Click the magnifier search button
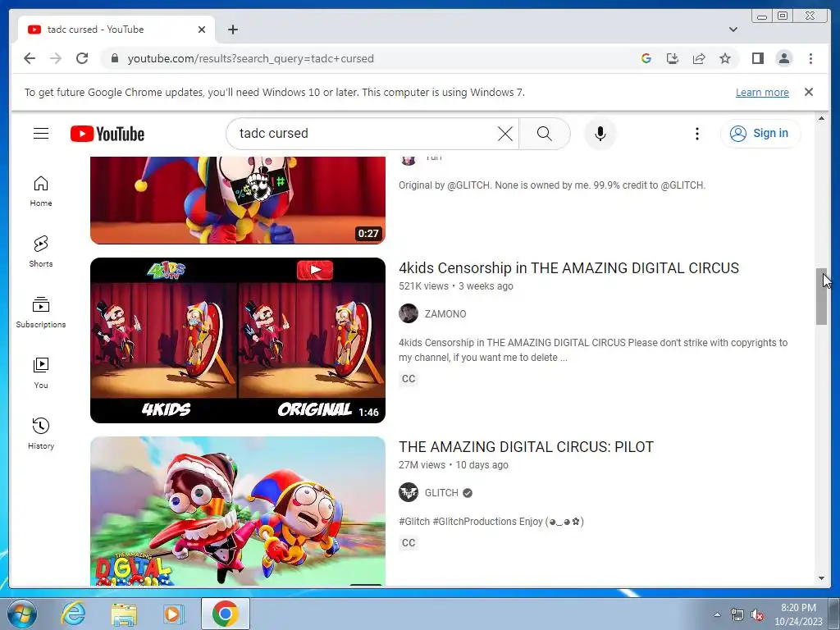Viewport: 840px width, 630px height. tap(545, 134)
